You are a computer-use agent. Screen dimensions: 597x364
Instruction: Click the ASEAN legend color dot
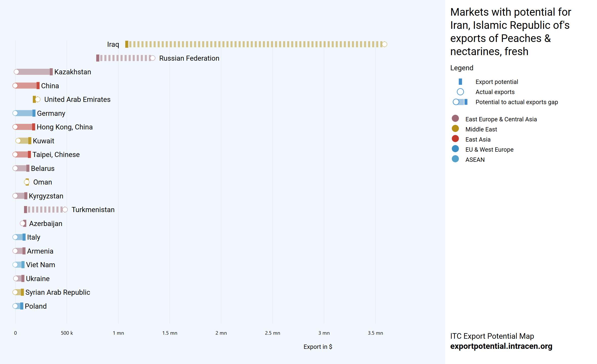(x=455, y=159)
